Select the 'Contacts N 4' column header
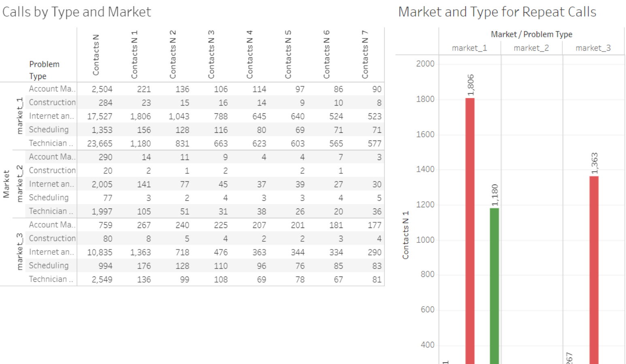The image size is (626, 364). (x=249, y=54)
